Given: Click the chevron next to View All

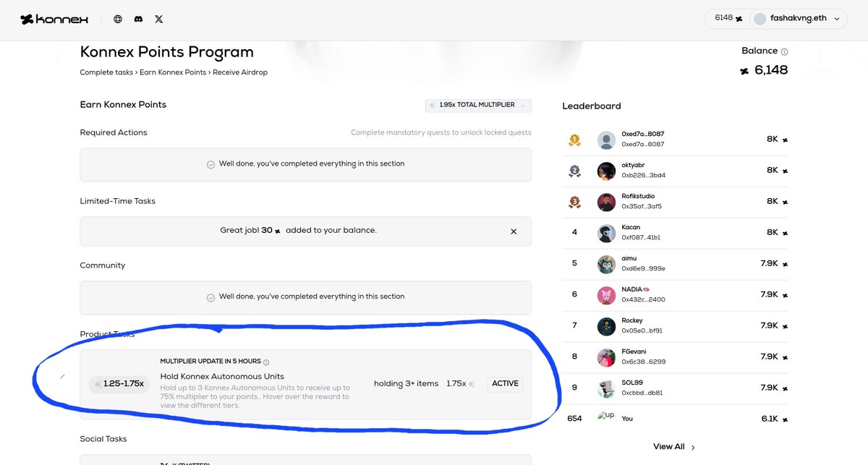Looking at the screenshot, I should 693,448.
